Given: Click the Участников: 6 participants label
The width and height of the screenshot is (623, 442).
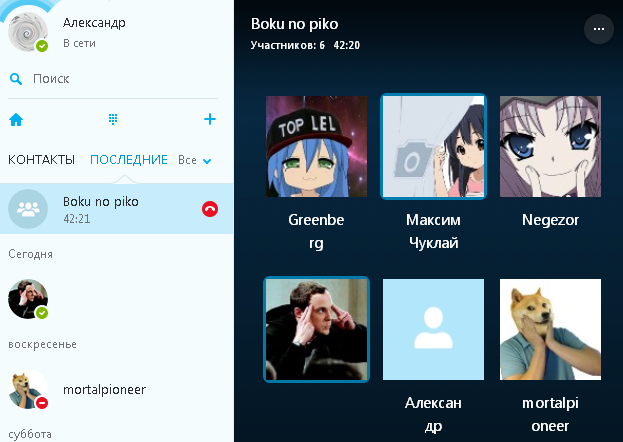Looking at the screenshot, I should pyautogui.click(x=288, y=45).
